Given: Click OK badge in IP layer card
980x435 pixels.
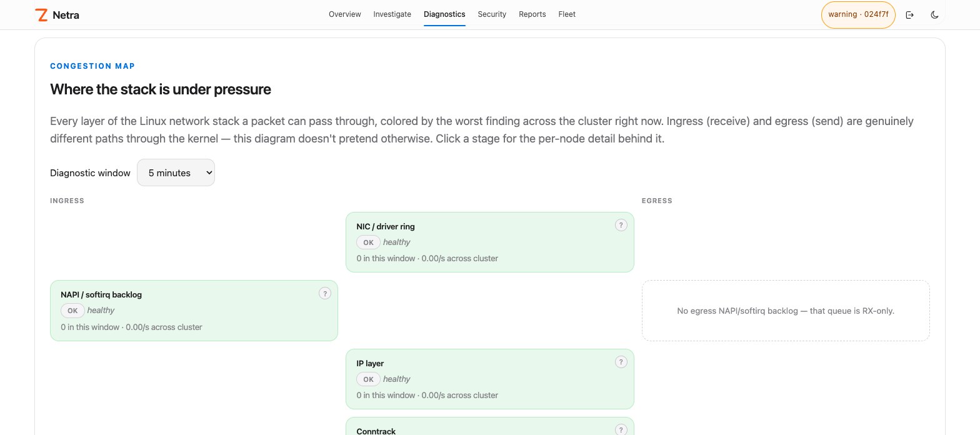Looking at the screenshot, I should (x=368, y=379).
